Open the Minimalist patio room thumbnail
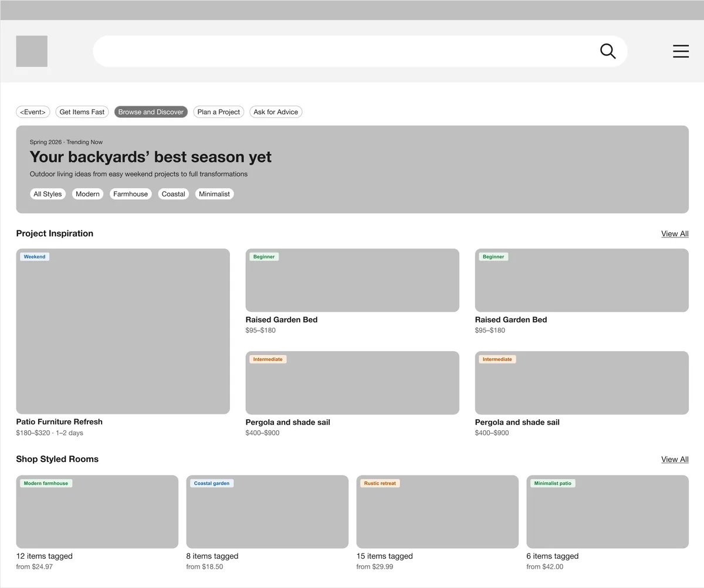This screenshot has height=588, width=704. 607,512
